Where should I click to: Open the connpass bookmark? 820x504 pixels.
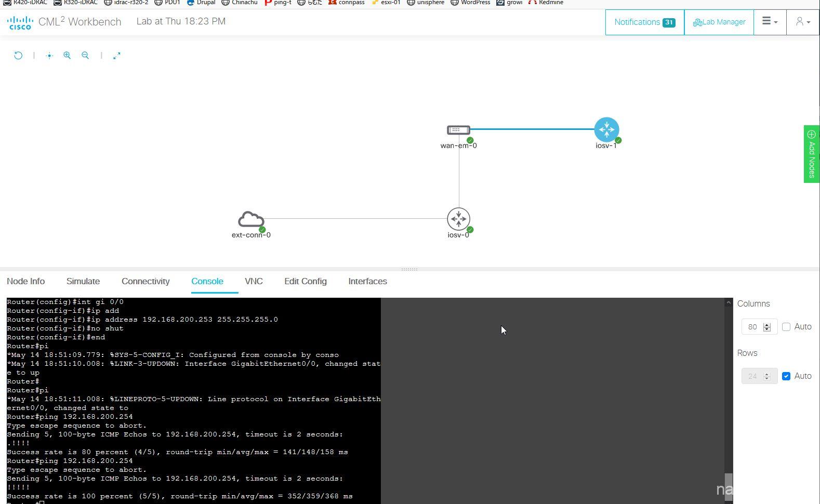click(x=347, y=3)
